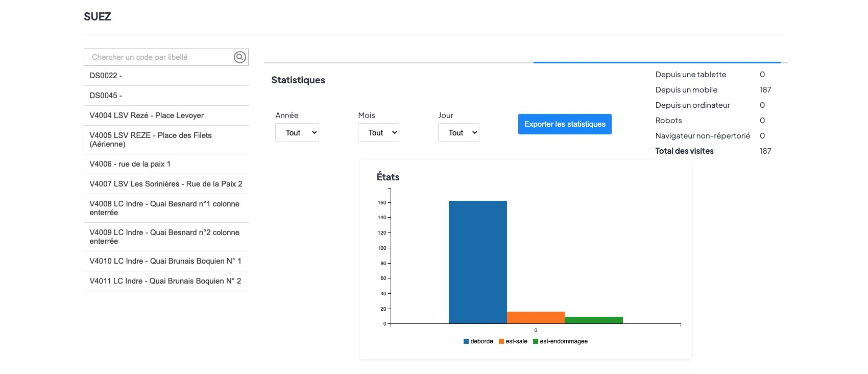The width and height of the screenshot is (868, 374).
Task: Click the search magnifier icon
Action: point(239,57)
